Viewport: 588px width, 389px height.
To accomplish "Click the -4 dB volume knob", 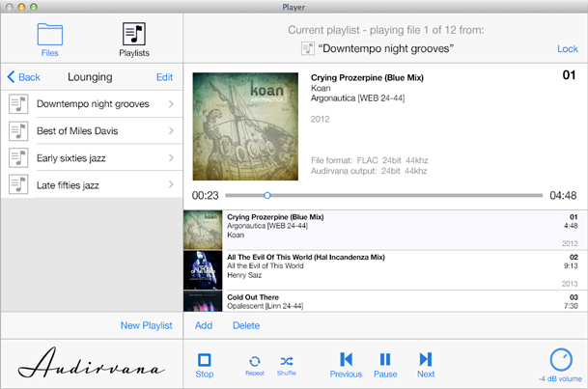I will pos(561,359).
